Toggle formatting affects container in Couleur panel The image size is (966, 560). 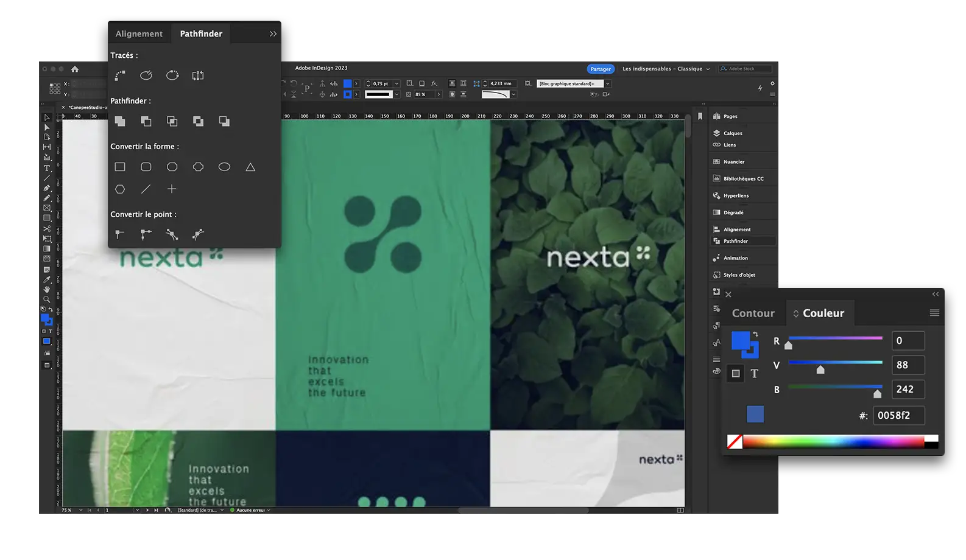pos(736,374)
